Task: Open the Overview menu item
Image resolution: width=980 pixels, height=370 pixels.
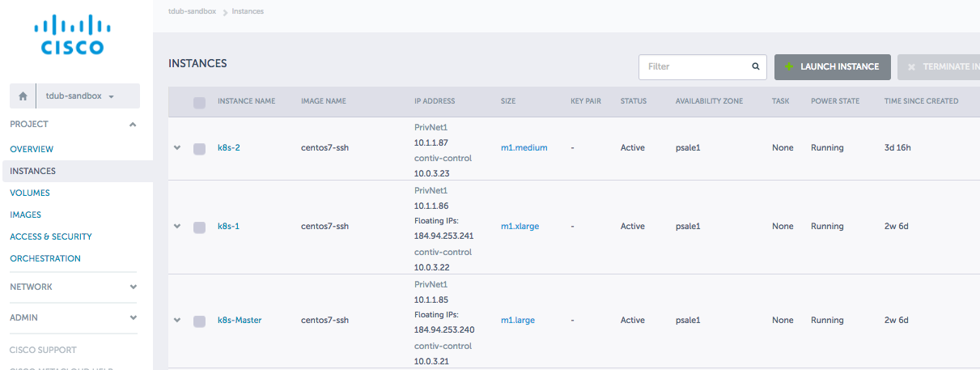Action: click(32, 149)
